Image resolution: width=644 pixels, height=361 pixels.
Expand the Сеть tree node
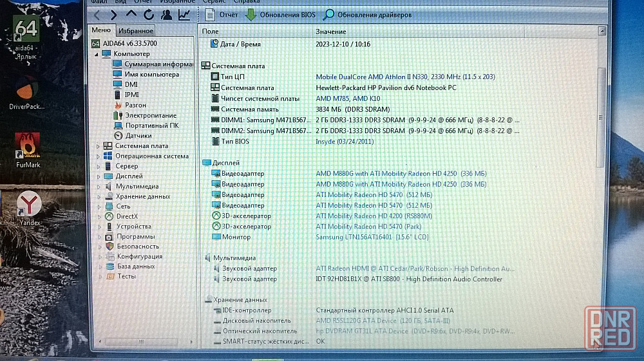[x=99, y=207]
